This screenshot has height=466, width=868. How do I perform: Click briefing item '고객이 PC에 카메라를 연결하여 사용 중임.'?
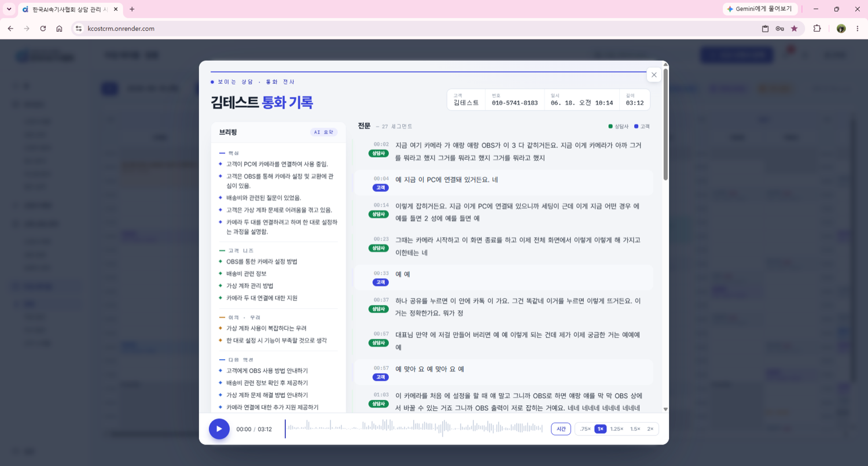[277, 164]
